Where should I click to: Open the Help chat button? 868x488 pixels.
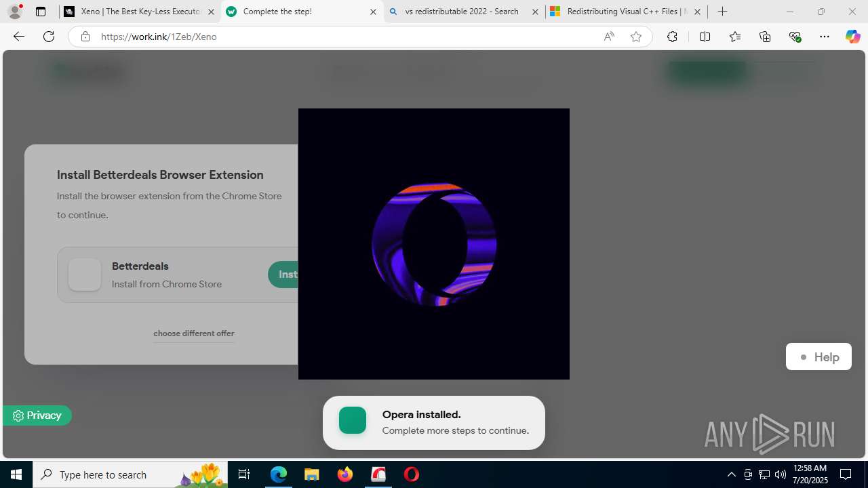tap(818, 357)
